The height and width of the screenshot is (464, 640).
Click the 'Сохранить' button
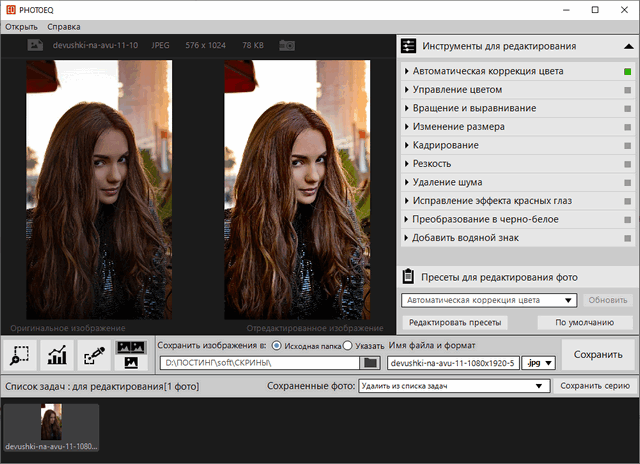coord(597,355)
